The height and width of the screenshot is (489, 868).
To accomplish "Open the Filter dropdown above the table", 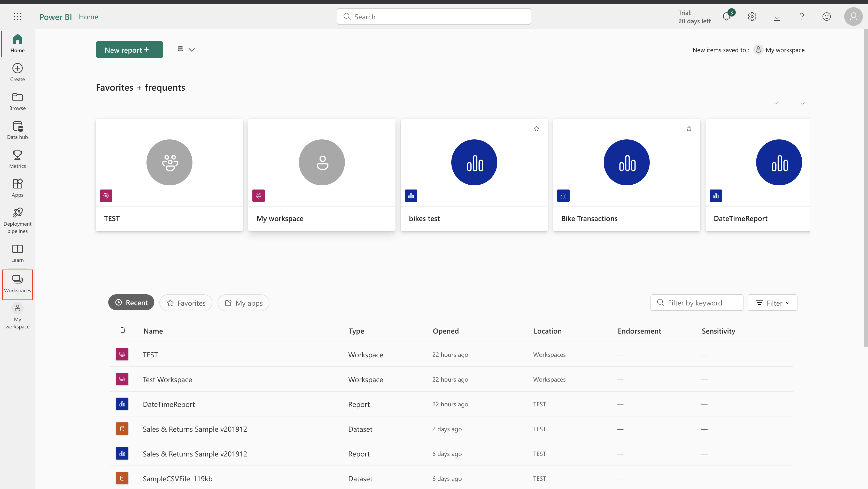I will 772,303.
